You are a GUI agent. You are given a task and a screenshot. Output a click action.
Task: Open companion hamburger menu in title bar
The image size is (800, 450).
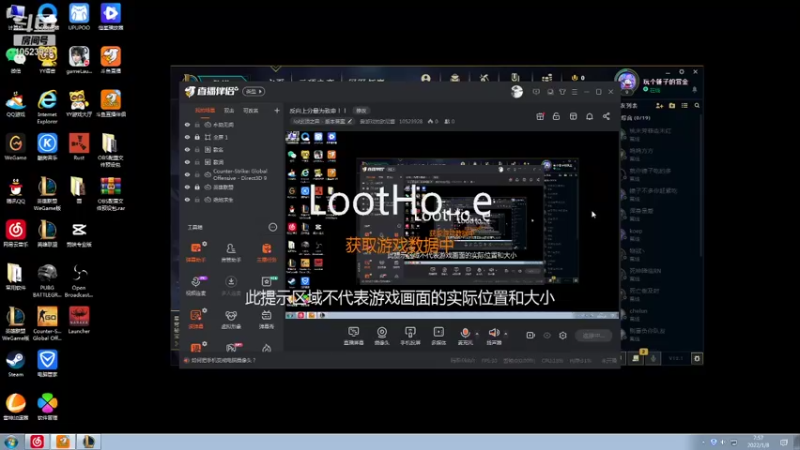574,92
